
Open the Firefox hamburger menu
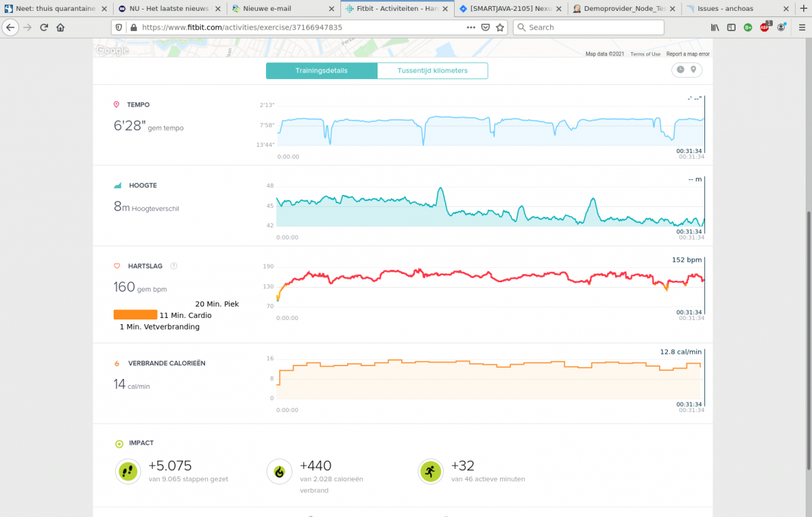[799, 28]
